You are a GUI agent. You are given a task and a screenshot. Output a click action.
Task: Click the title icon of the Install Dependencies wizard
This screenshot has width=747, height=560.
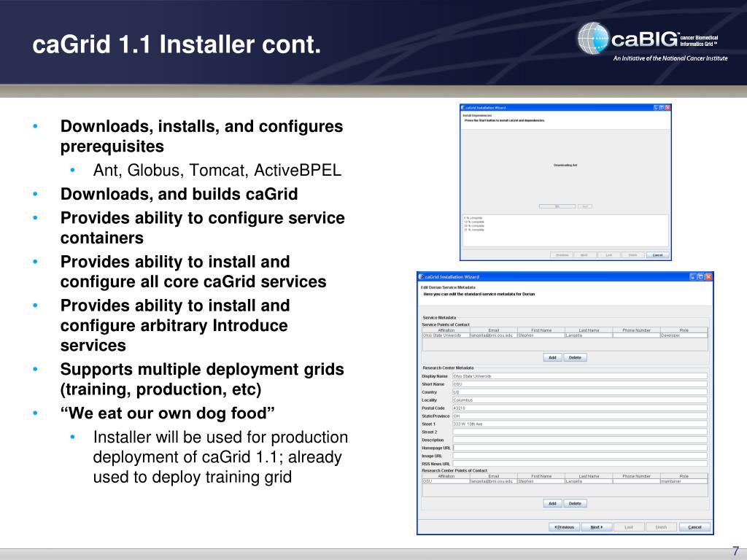coord(463,108)
